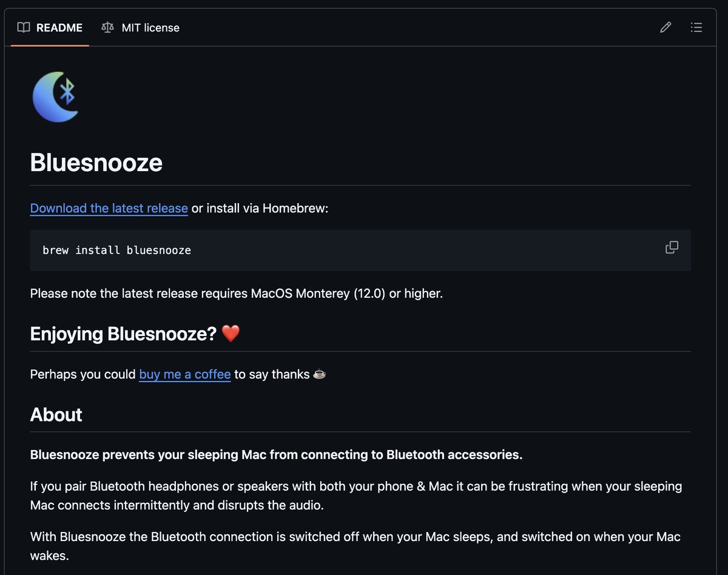
Task: Click the book icon beside README
Action: tap(24, 27)
